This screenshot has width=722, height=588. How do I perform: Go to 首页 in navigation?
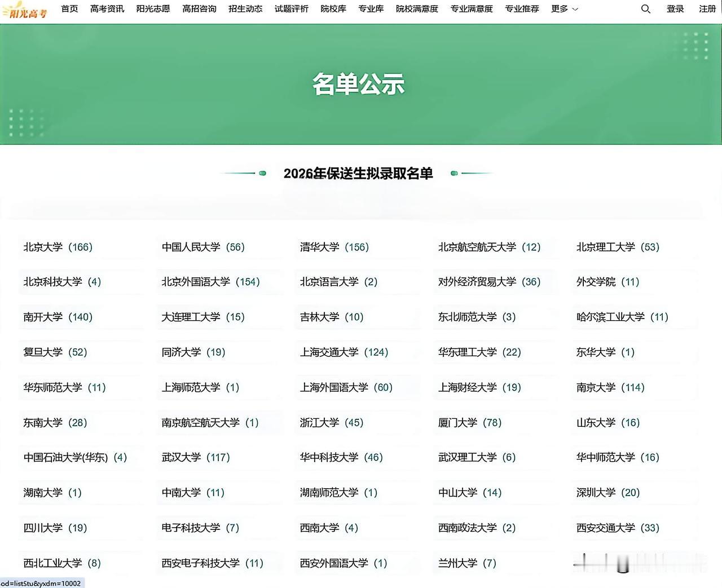click(x=69, y=9)
